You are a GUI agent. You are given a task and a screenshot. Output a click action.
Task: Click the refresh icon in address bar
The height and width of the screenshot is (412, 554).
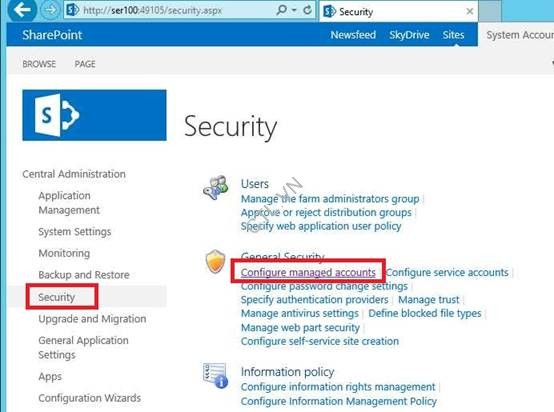tap(307, 10)
